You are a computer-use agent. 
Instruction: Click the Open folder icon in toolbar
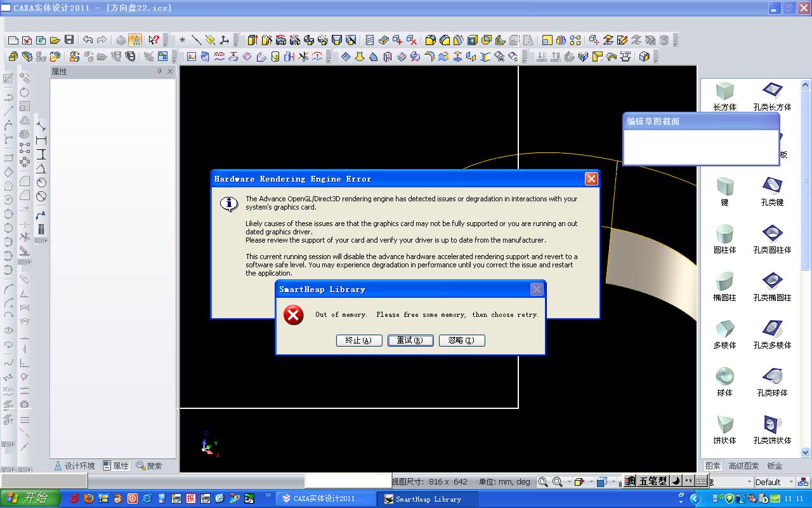[55, 39]
